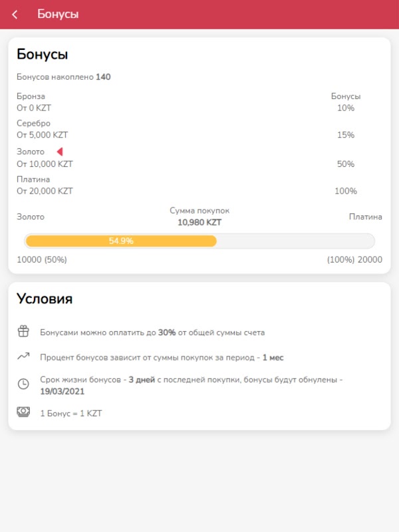Click the gift icon in conditions
The image size is (399, 532).
pos(23,331)
